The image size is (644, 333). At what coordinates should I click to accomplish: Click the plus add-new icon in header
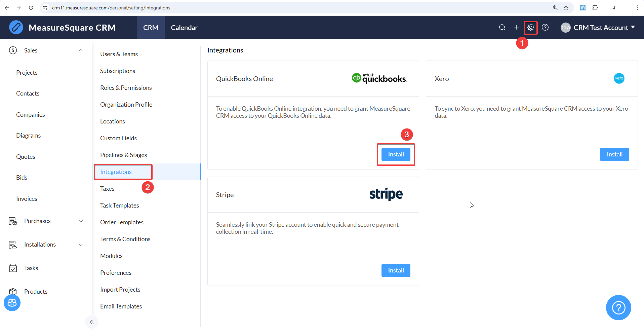(x=517, y=27)
